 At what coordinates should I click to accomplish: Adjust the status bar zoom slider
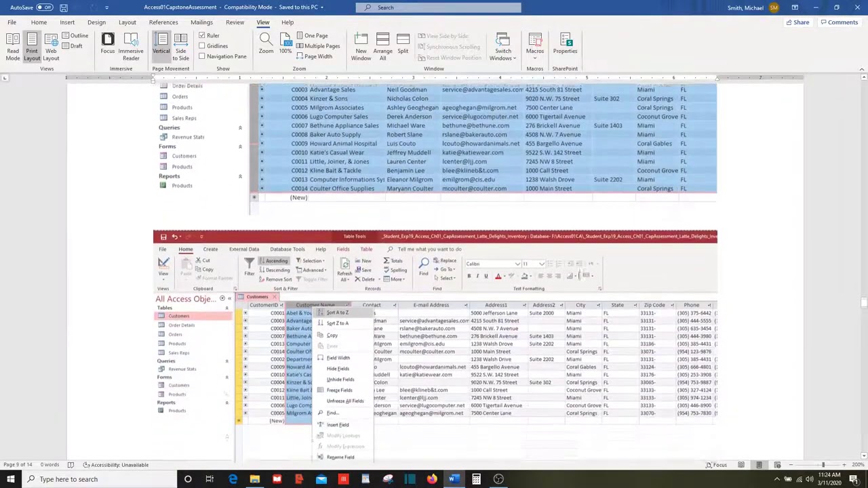click(823, 465)
